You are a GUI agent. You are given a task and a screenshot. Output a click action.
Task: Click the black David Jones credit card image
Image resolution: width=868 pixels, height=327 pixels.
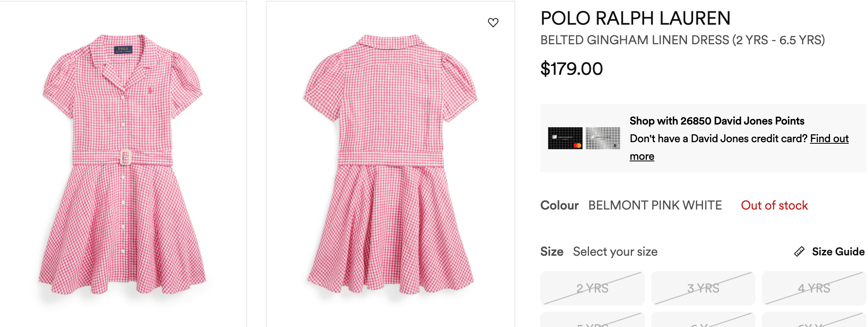565,138
